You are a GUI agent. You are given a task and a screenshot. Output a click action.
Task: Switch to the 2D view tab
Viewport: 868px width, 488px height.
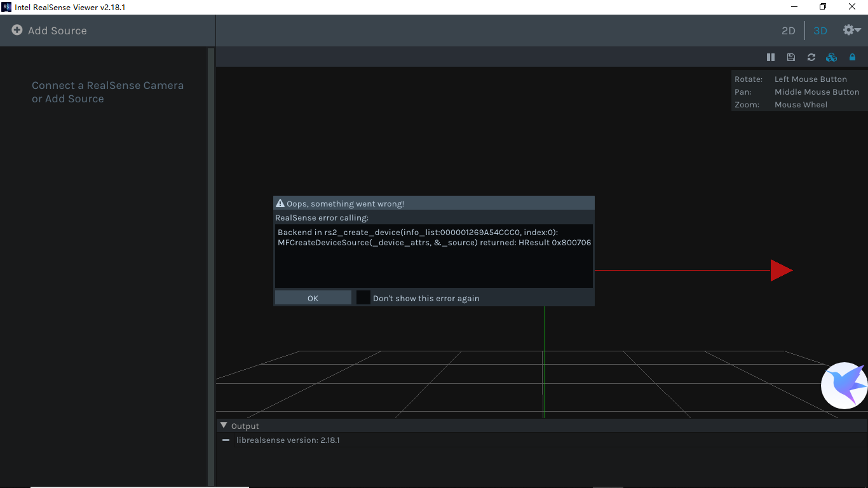[x=788, y=30]
